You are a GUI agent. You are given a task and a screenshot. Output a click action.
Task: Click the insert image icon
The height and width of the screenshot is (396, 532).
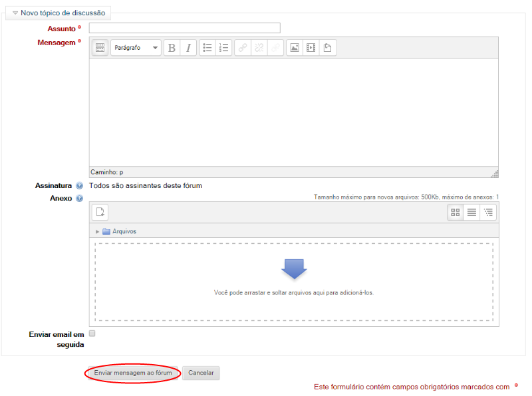click(x=295, y=48)
